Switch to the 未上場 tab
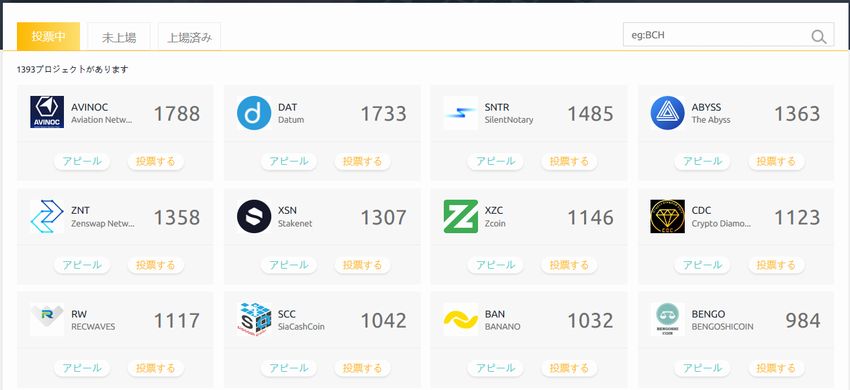 pyautogui.click(x=119, y=37)
